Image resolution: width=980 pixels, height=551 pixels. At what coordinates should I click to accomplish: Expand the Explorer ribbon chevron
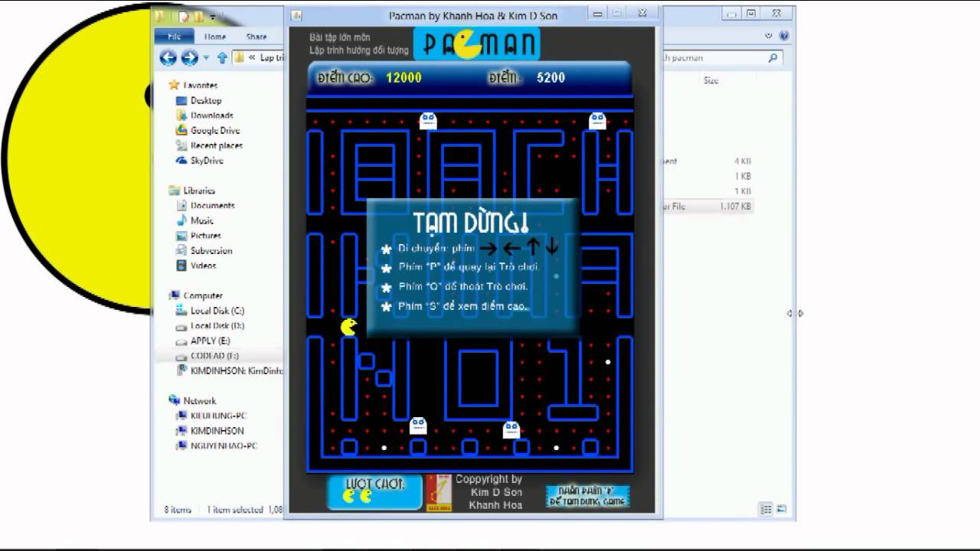(768, 35)
